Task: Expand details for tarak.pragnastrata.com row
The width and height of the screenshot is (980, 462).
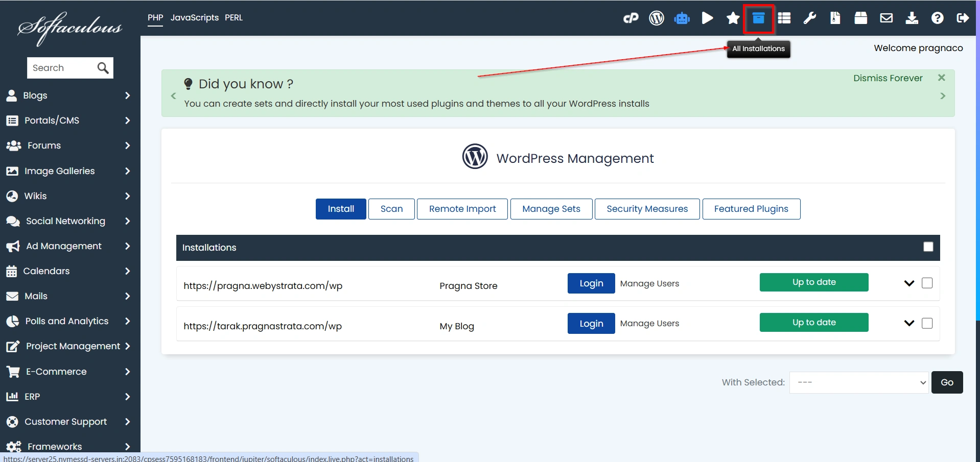Action: (909, 323)
